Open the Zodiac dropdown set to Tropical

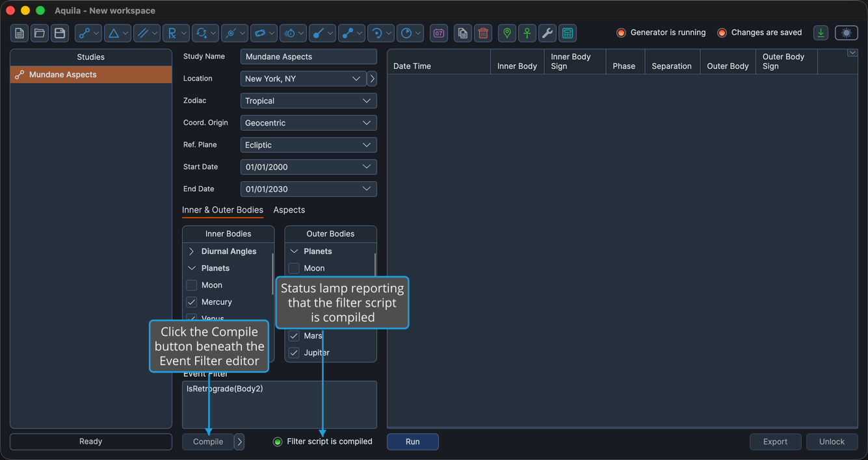pos(308,101)
